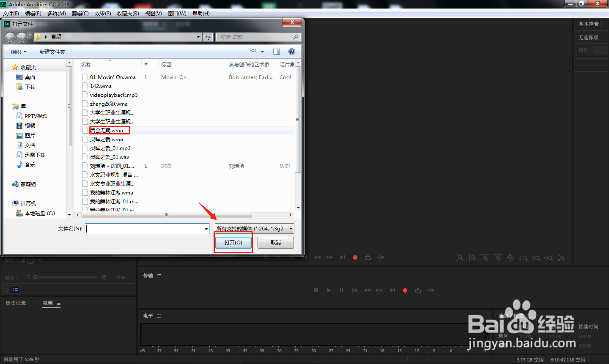This screenshot has height=364, width=609.
Task: Click the dialog help question mark icon
Action: pyautogui.click(x=292, y=52)
